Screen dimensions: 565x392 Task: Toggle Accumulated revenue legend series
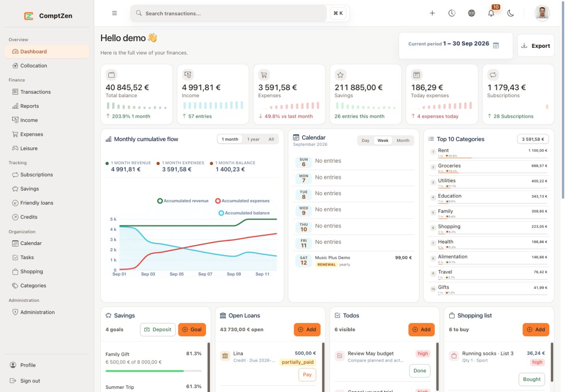click(183, 201)
